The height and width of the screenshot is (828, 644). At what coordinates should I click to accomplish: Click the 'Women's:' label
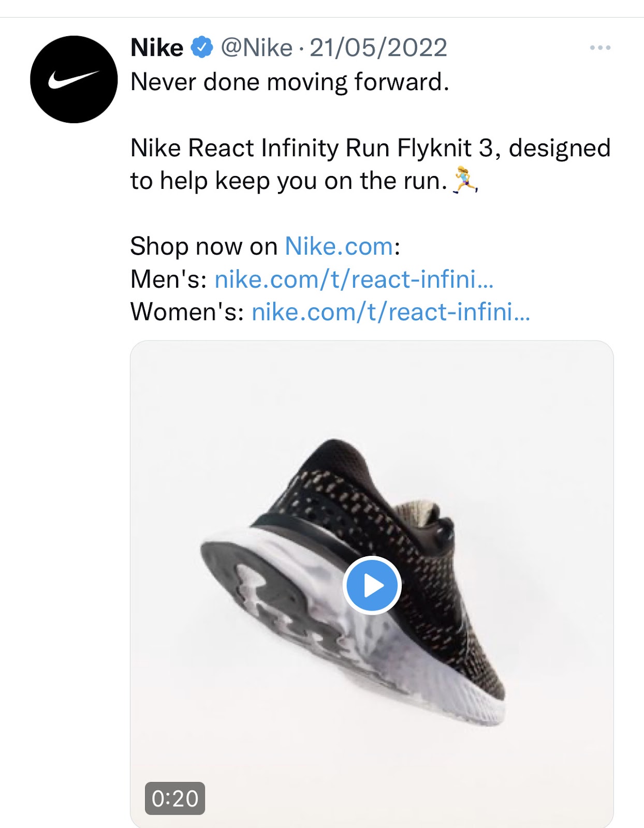coord(187,312)
